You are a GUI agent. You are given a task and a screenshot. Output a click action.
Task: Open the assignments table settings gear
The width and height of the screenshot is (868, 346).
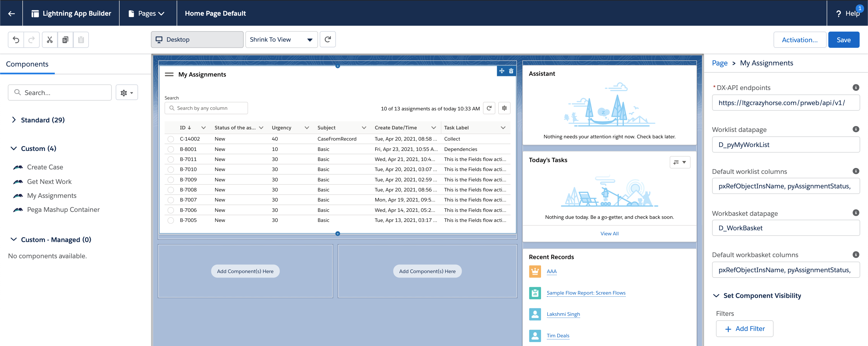coord(504,108)
